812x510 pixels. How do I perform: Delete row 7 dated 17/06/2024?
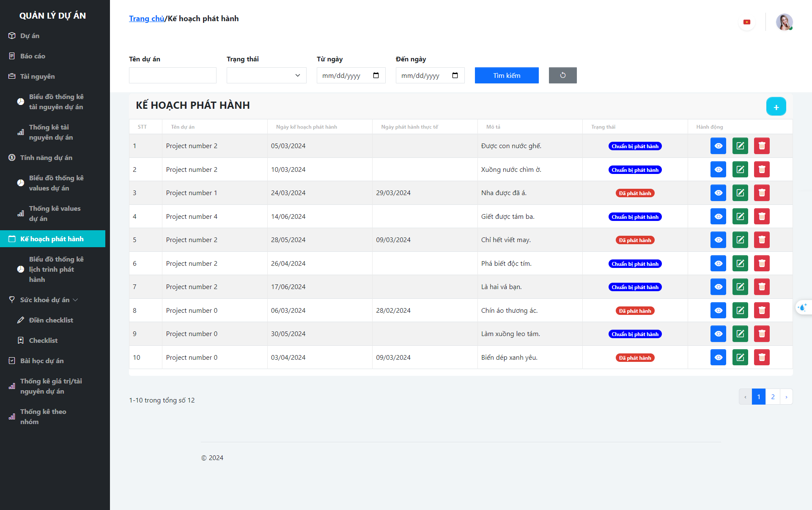pos(762,287)
